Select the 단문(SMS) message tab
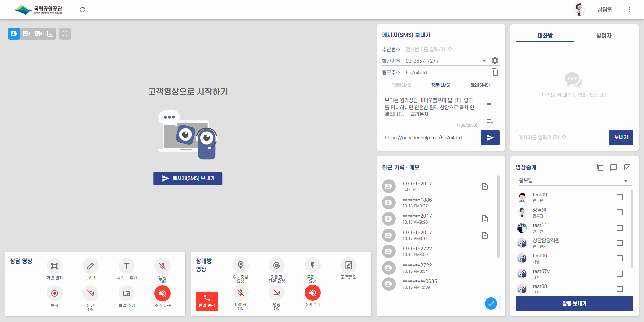Screen dimensions: 644x322 click(402, 85)
